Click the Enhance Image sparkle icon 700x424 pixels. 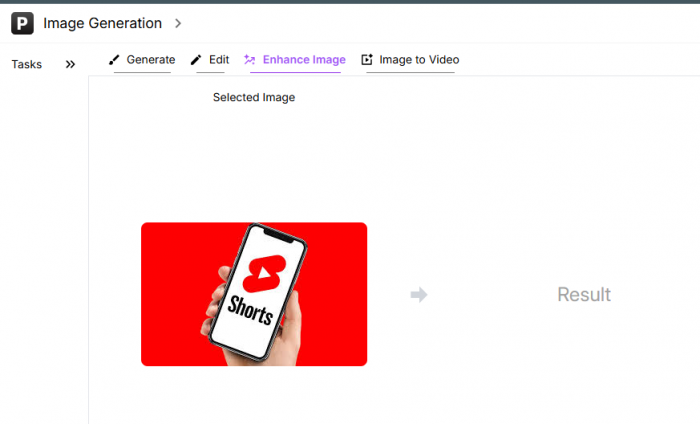[250, 60]
